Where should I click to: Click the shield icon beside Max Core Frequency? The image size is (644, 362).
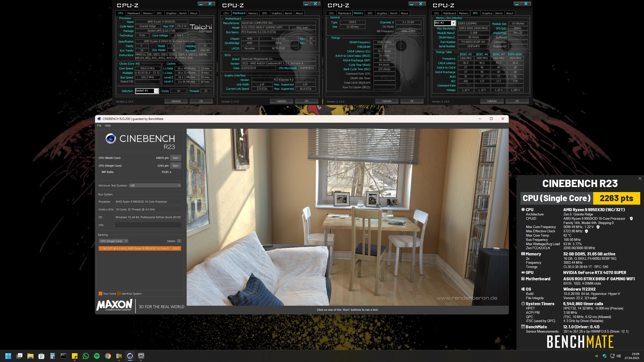(598, 227)
